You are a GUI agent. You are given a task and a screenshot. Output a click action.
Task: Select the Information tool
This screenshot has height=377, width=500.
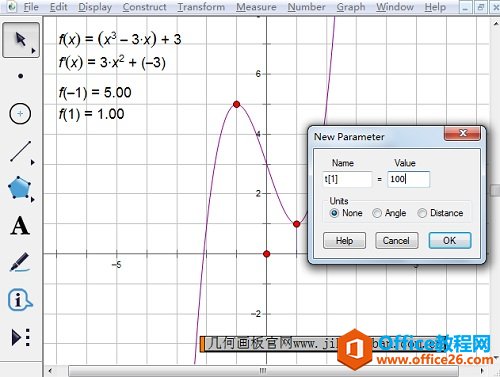20,300
